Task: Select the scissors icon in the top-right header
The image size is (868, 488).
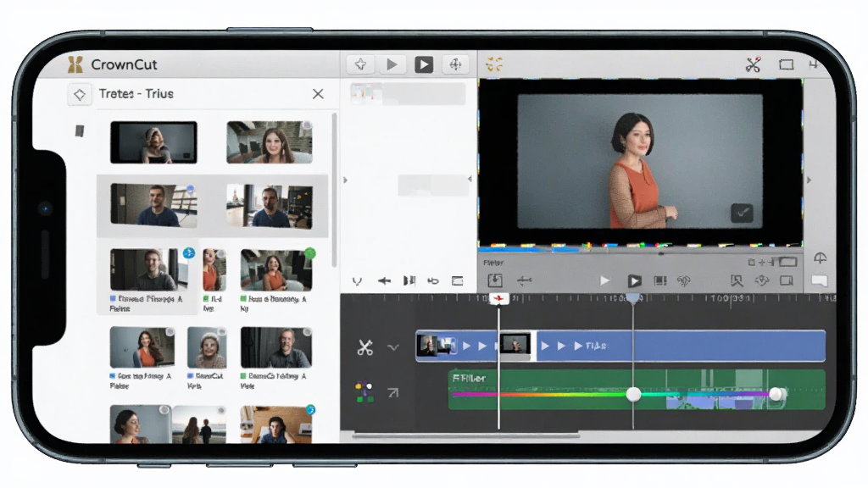Action: [x=753, y=64]
